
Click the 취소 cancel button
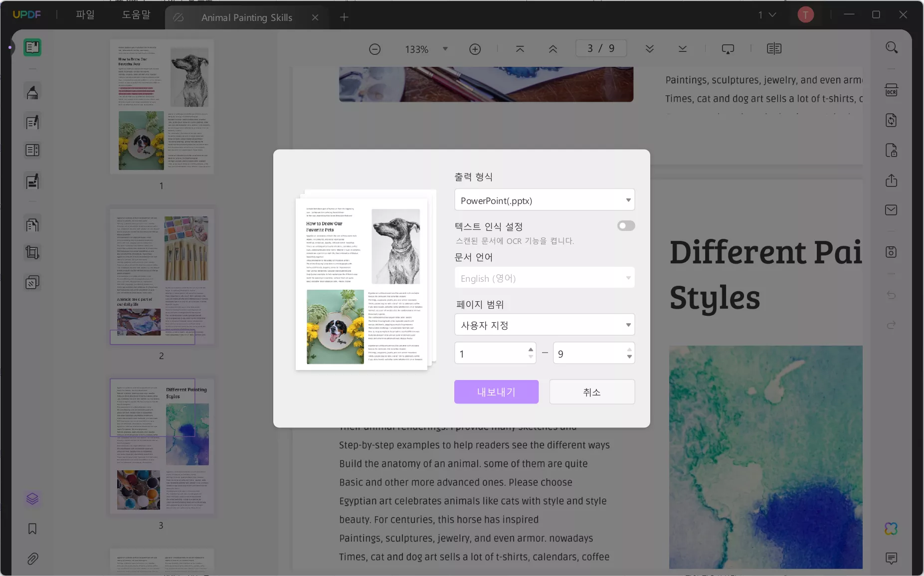click(x=592, y=391)
